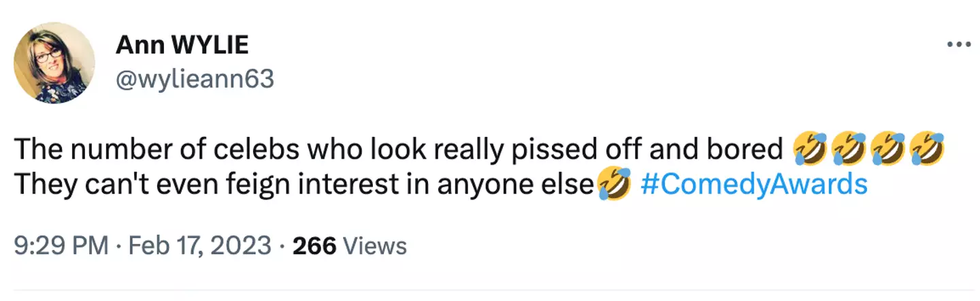Follow the #ComedyAwards hashtag link

754,185
